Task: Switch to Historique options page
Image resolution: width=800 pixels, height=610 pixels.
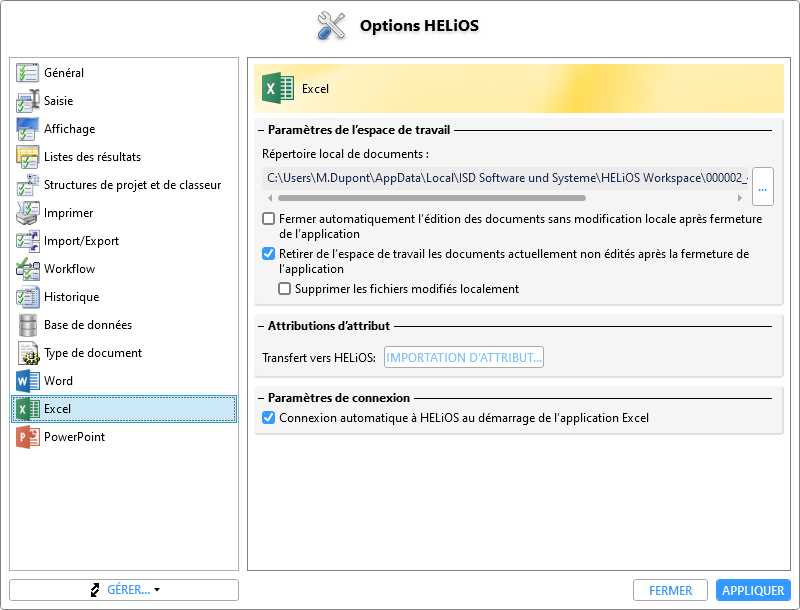Action: point(71,297)
